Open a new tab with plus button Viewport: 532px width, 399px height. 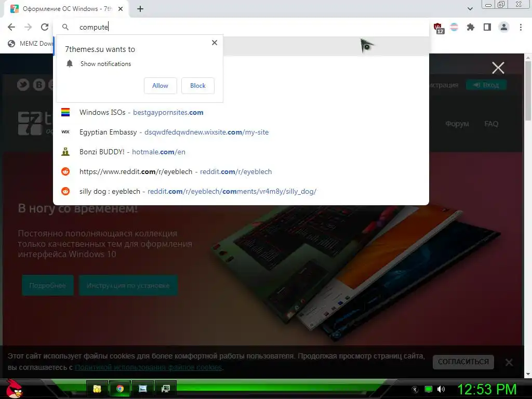click(140, 9)
